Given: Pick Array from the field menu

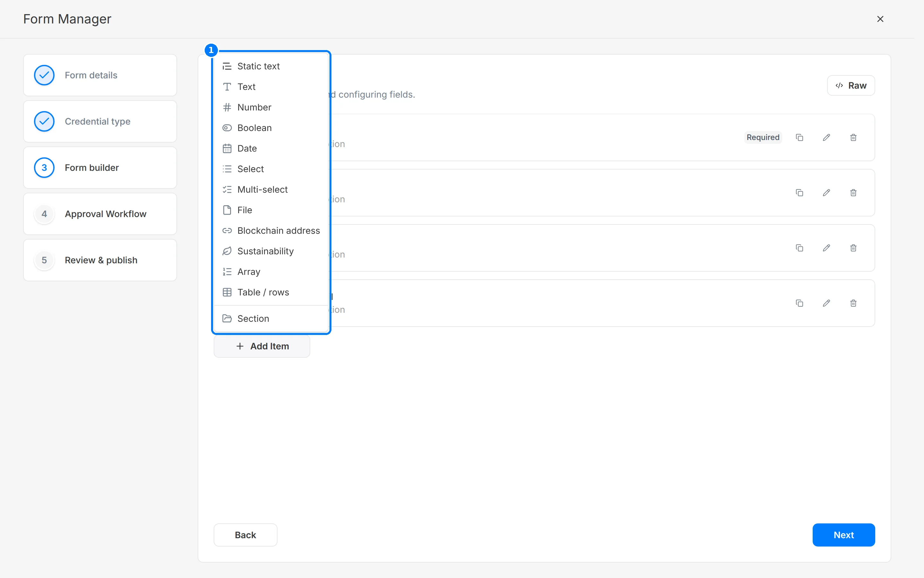Looking at the screenshot, I should tap(271, 272).
